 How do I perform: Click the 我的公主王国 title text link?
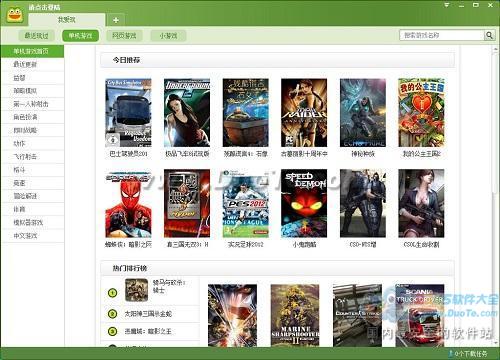pos(422,154)
